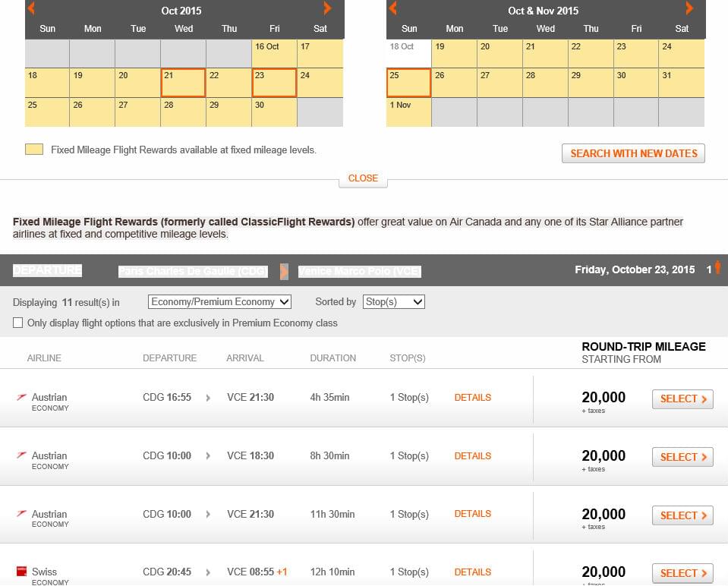Image resolution: width=728 pixels, height=586 pixels.
Task: Click the DURATION column header
Action: coord(333,358)
